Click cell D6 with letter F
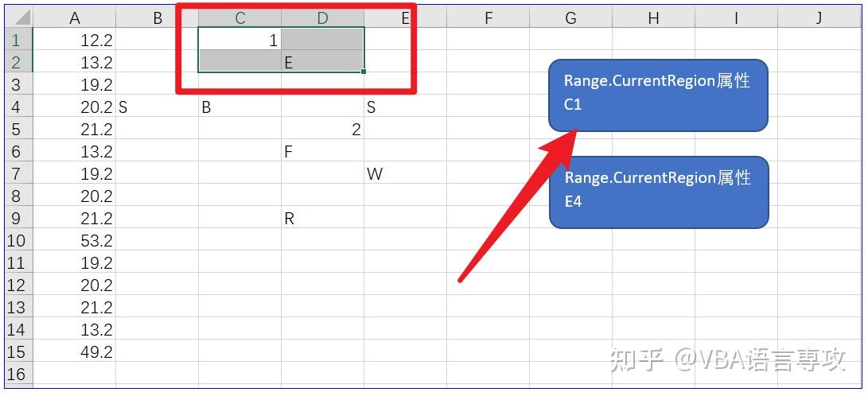 [x=322, y=151]
